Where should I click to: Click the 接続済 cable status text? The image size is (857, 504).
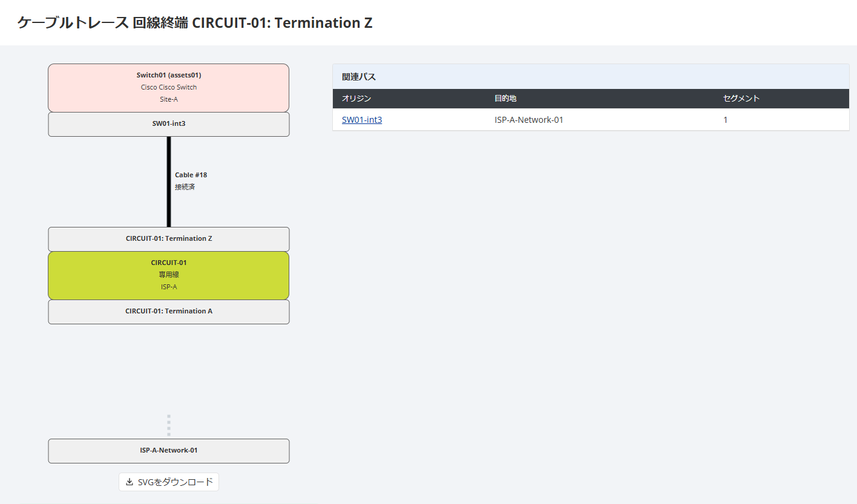click(185, 187)
